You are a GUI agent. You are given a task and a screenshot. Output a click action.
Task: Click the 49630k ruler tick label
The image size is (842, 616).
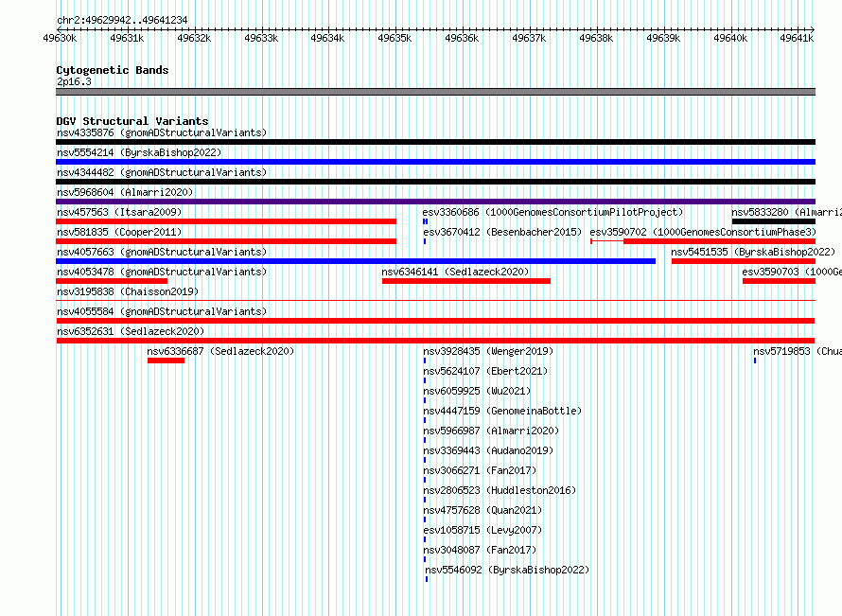[x=60, y=38]
